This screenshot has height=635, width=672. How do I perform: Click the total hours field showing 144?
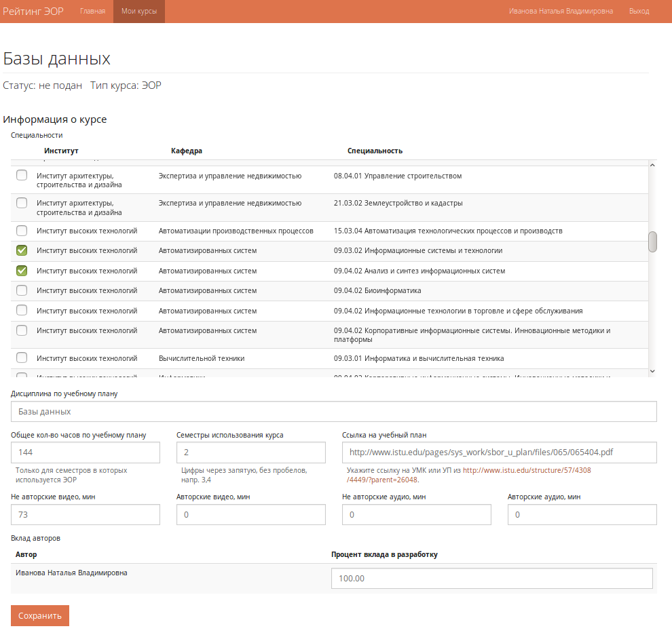tap(86, 453)
